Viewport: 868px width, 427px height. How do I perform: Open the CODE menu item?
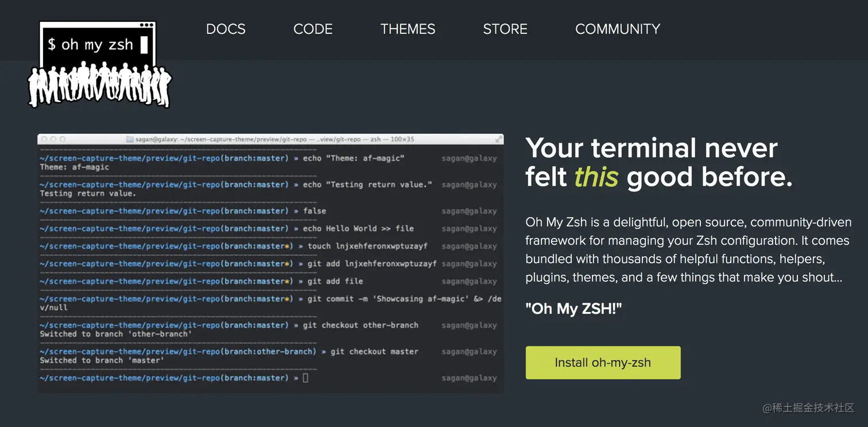coord(313,29)
